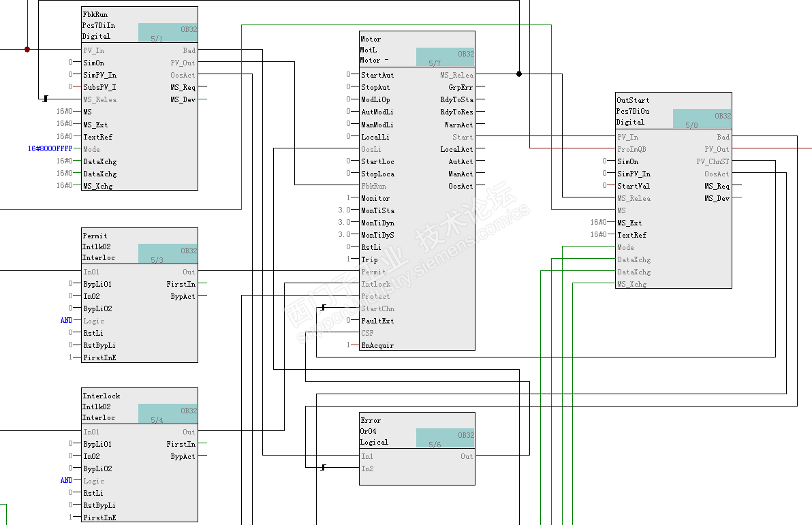812x525 pixels.
Task: Click AutModLi input on Motor block
Action: pyautogui.click(x=377, y=112)
